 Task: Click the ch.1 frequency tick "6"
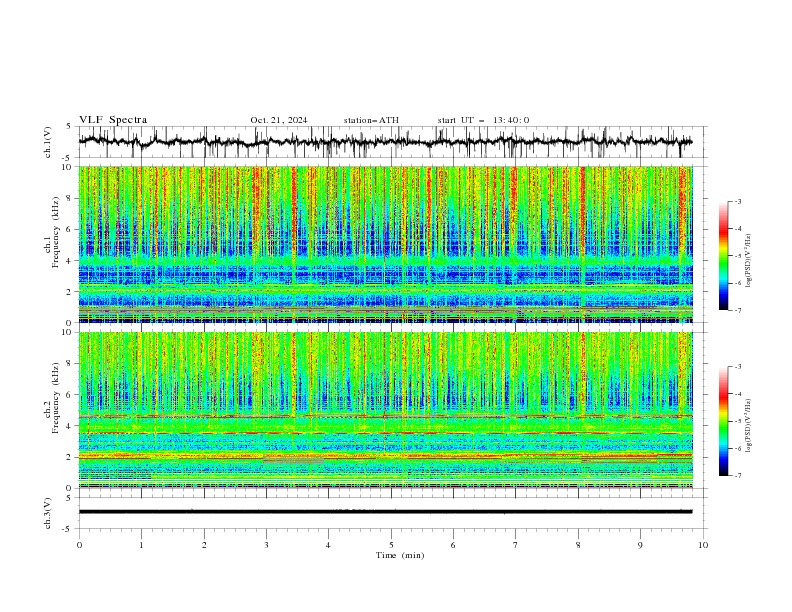(70, 229)
